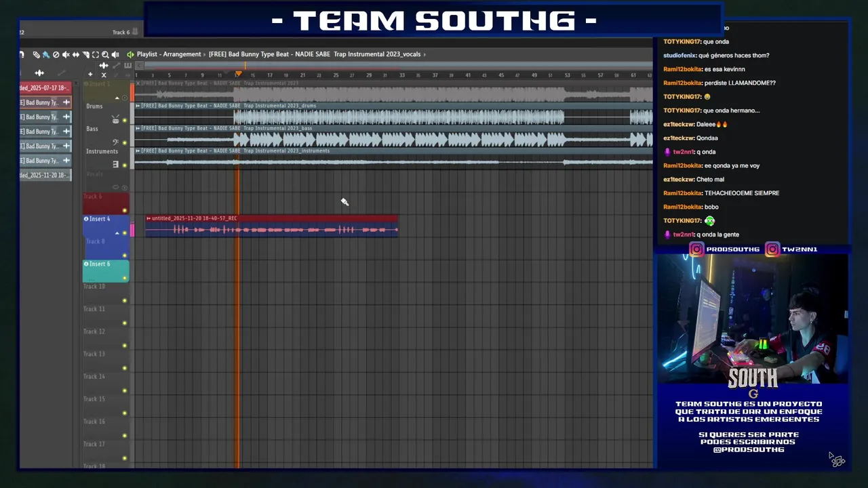
Task: Select the Mute tool in playlist toolbar
Action: point(66,54)
